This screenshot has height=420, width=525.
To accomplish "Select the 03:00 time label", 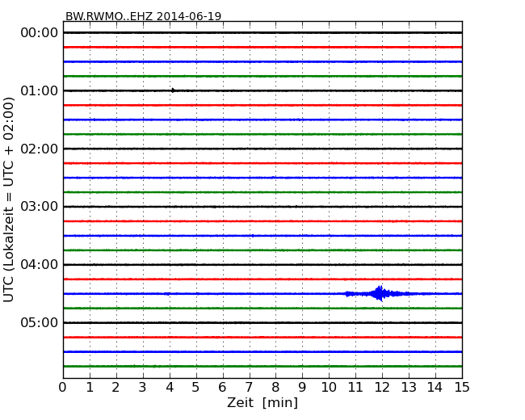I will pos(40,207).
